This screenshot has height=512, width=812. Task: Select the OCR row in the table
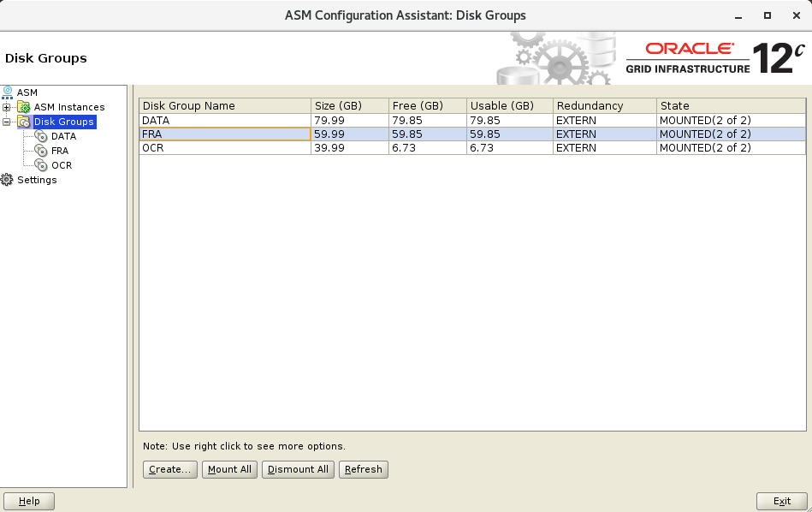click(x=224, y=148)
